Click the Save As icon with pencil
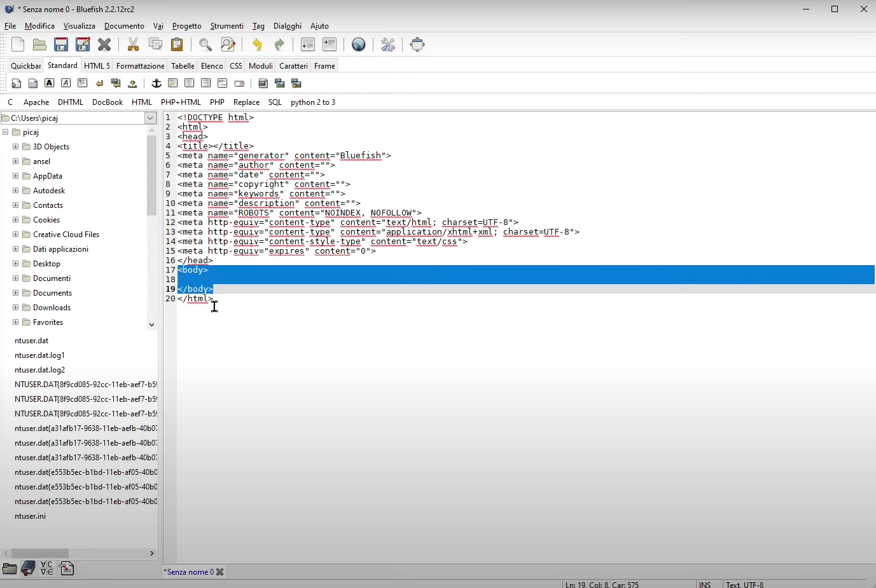This screenshot has width=876, height=588. 83,44
